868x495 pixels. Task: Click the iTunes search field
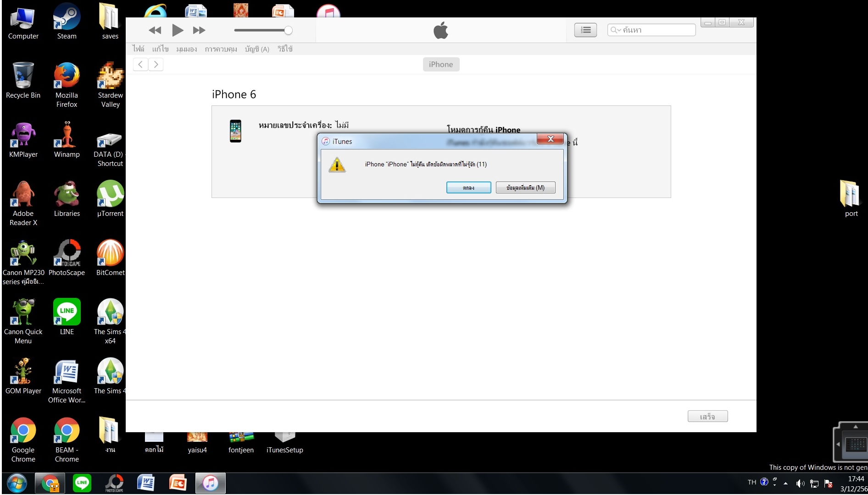click(651, 30)
